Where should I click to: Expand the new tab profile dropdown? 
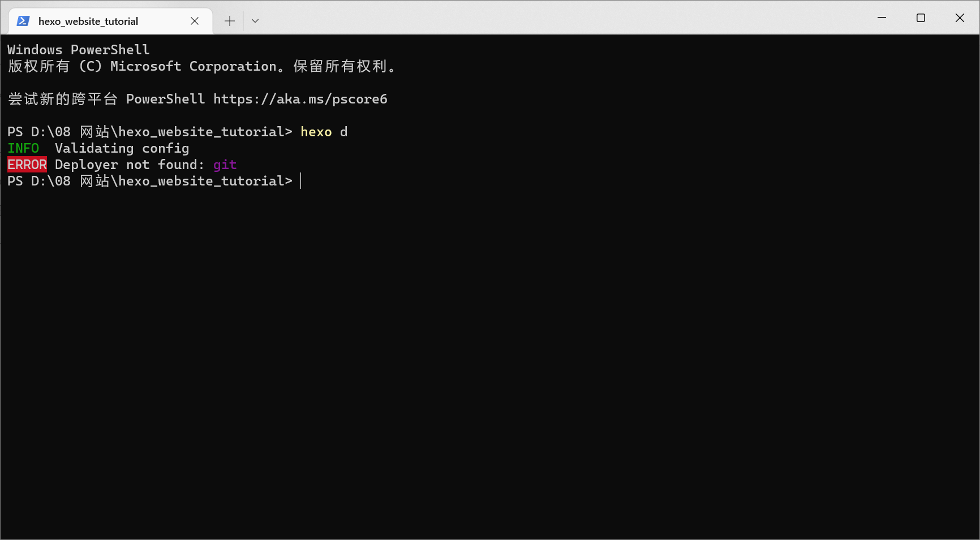click(x=255, y=21)
